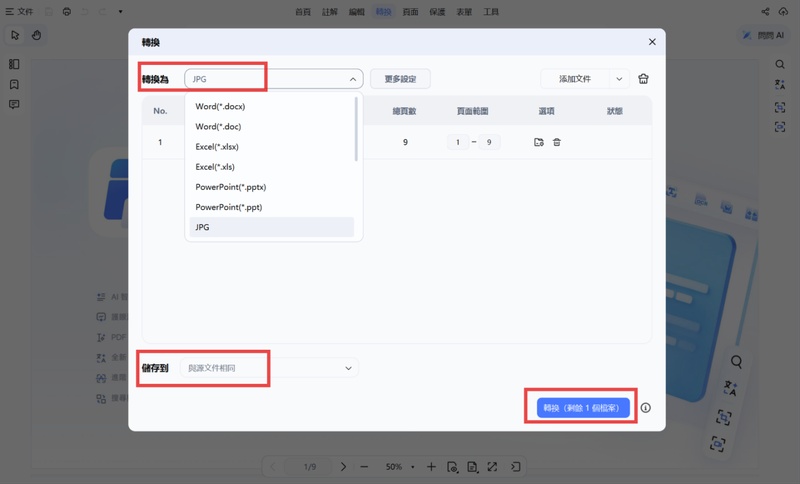Open the 問問 AI assistant button
Screen dimensions: 800x484
pyautogui.click(x=763, y=35)
